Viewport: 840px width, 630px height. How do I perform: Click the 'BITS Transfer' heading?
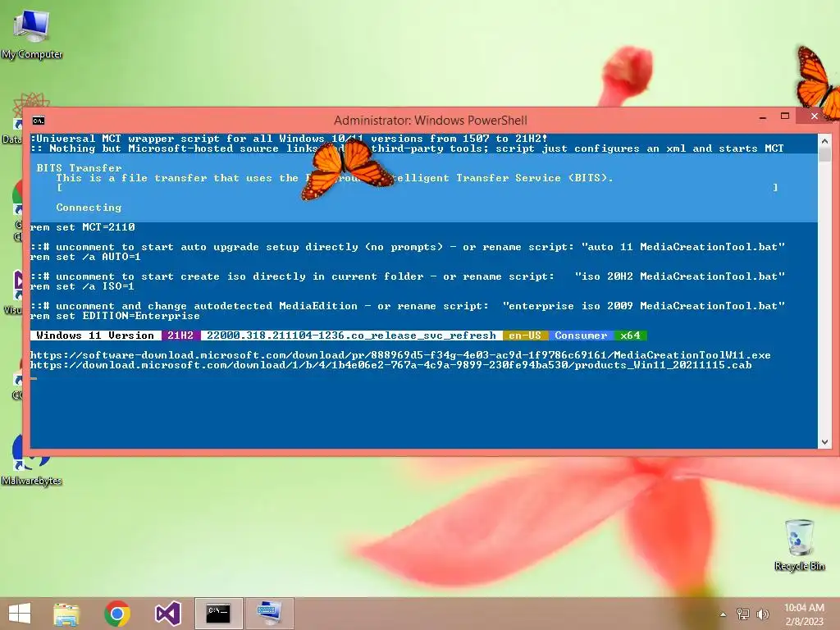(x=80, y=168)
